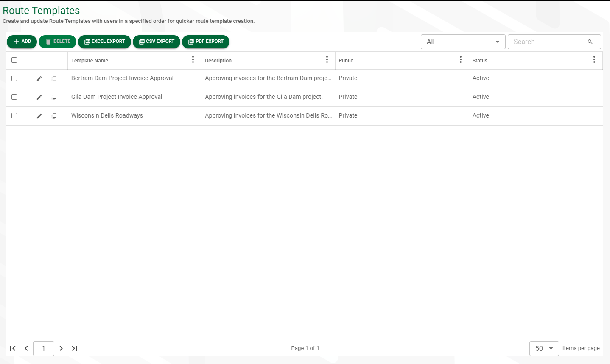
Task: Click Active status in Gila Dam row
Action: tap(481, 97)
